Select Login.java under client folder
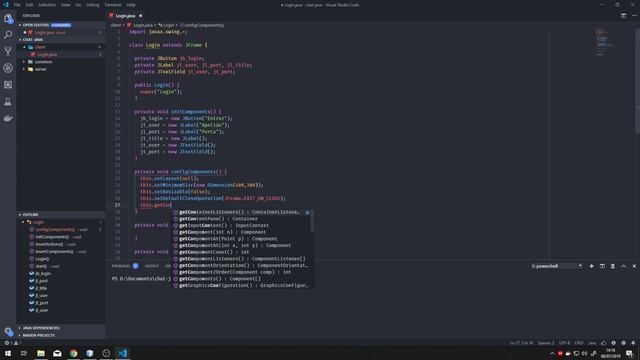The image size is (640, 360). (61, 54)
